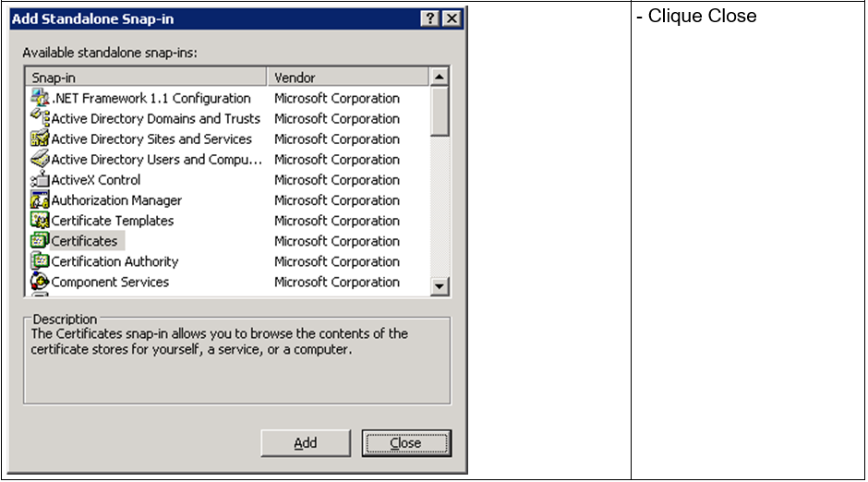Click the help question mark button

(429, 18)
